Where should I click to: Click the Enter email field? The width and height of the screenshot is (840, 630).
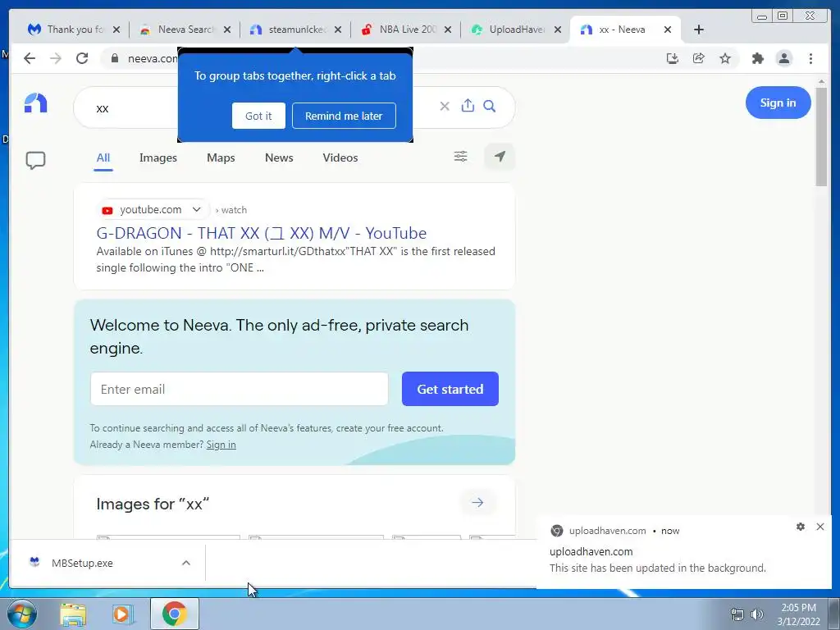239,389
